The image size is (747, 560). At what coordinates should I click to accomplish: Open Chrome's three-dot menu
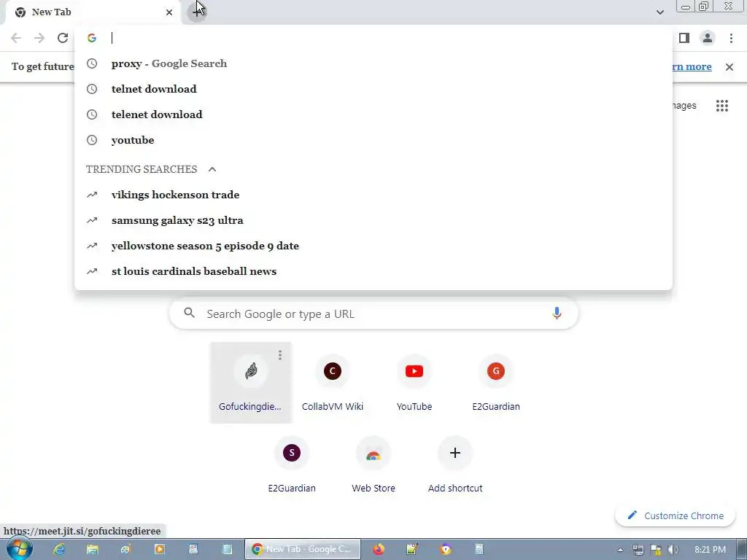point(731,38)
